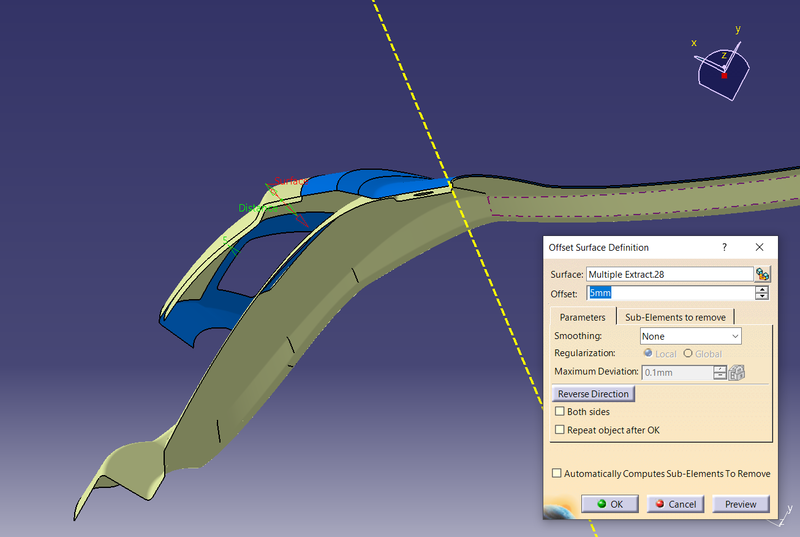Click the red Surface label in viewport
The image size is (800, 537).
coord(288,183)
